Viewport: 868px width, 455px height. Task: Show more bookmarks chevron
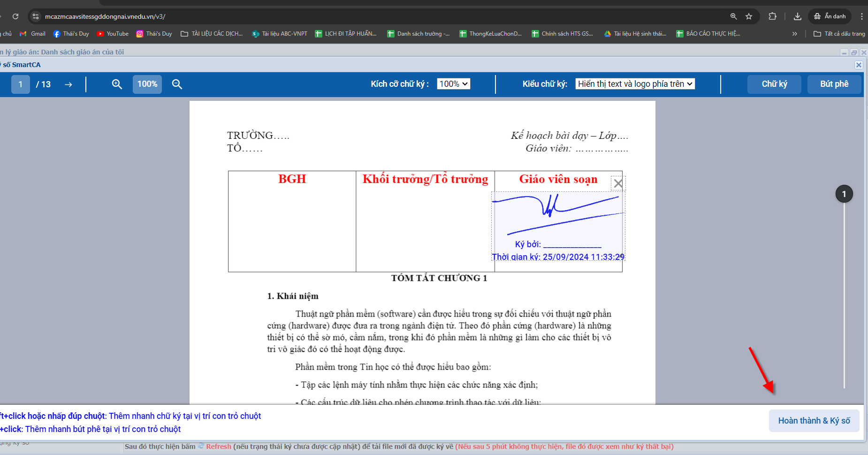(x=794, y=34)
